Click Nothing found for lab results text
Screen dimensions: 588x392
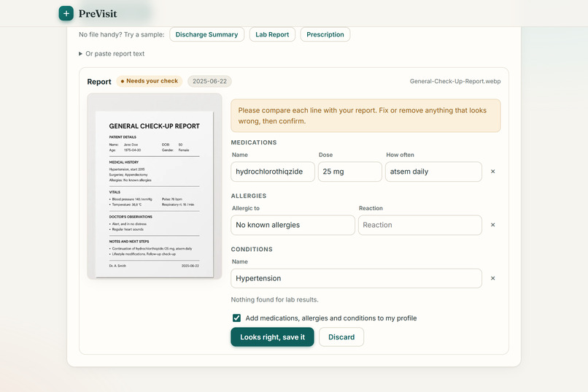pyautogui.click(x=274, y=300)
